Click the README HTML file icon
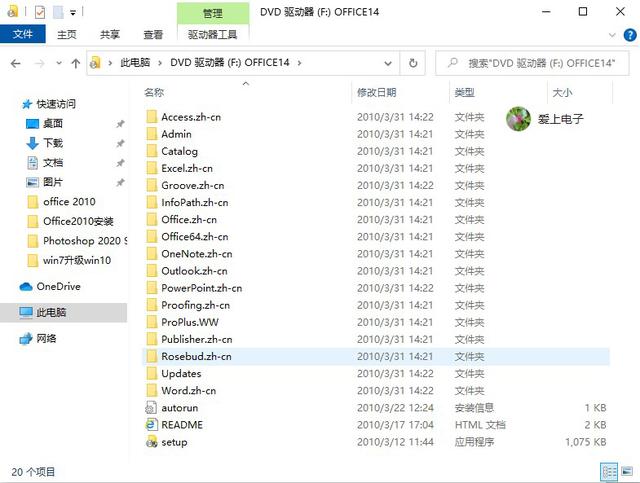 (x=151, y=425)
